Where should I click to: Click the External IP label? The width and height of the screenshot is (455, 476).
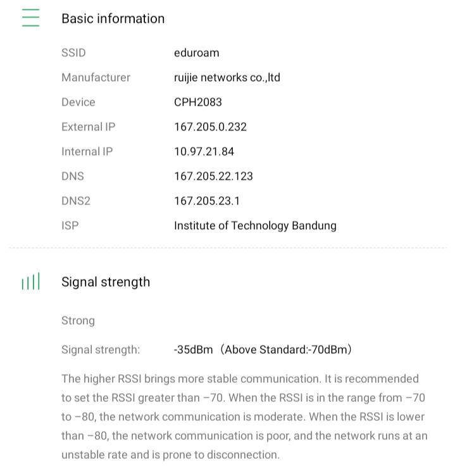coord(88,127)
